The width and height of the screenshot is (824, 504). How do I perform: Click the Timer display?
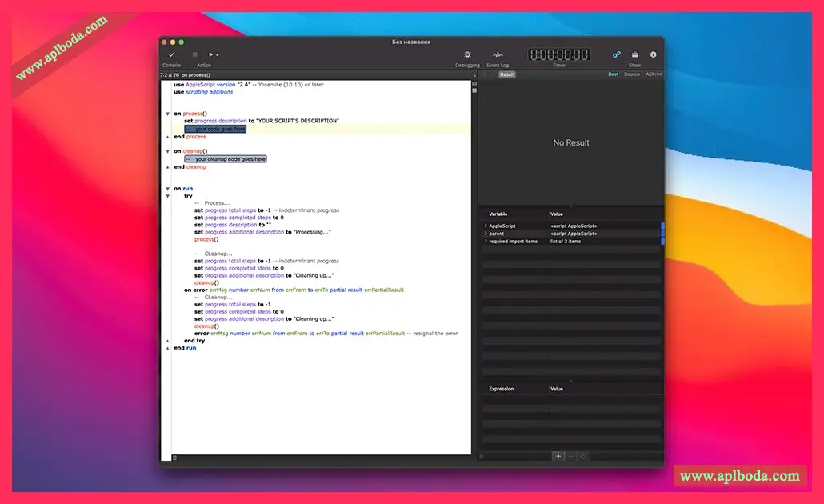click(559, 54)
